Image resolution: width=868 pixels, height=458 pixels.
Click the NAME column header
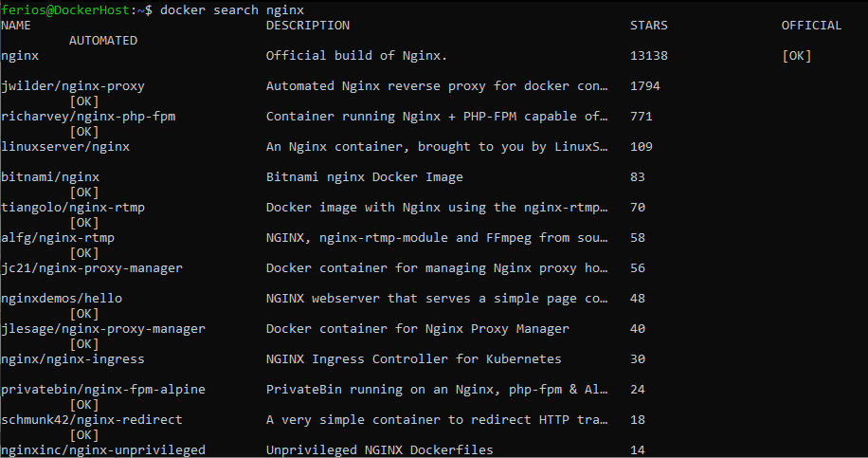pos(16,26)
